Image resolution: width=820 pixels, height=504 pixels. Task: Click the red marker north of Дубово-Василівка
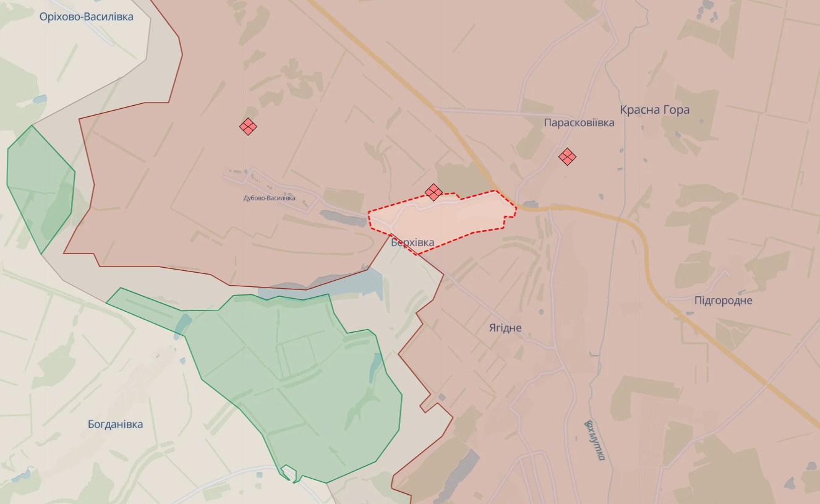click(248, 127)
